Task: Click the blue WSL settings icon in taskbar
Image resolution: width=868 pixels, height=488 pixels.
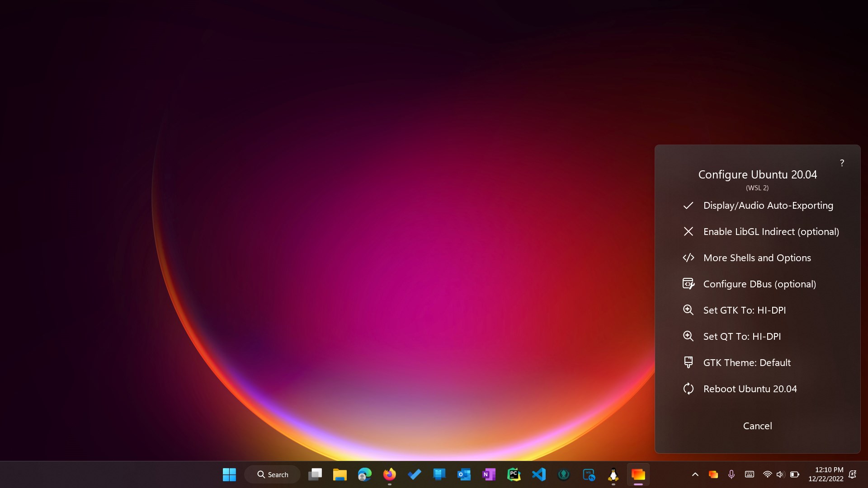Action: (589, 474)
